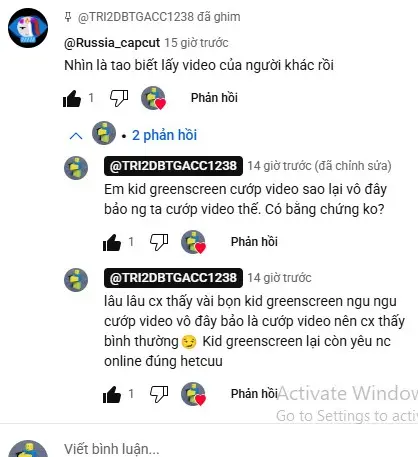Toggle creator heart on 'Em kid greenscreen' reply
The height and width of the screenshot is (457, 418).
[x=194, y=242]
